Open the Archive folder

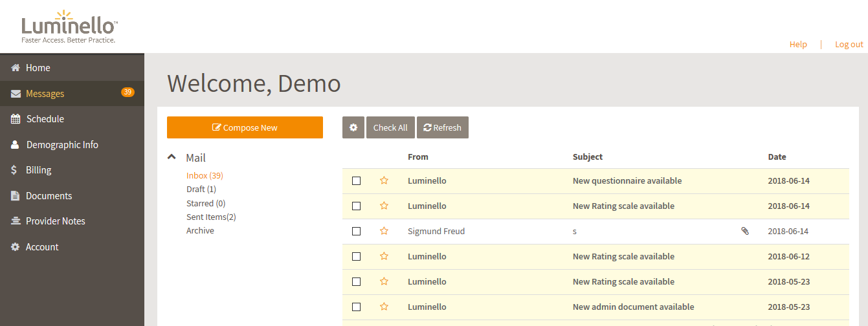pos(200,230)
